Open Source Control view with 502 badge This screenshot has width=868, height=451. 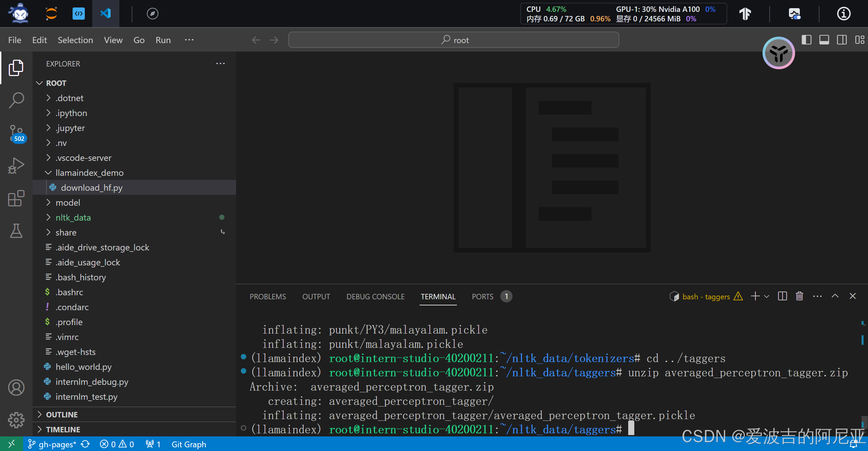click(16, 133)
